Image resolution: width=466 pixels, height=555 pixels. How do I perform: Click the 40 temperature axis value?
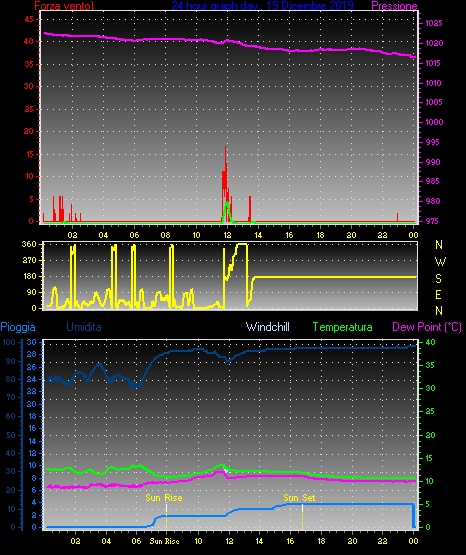pos(430,342)
